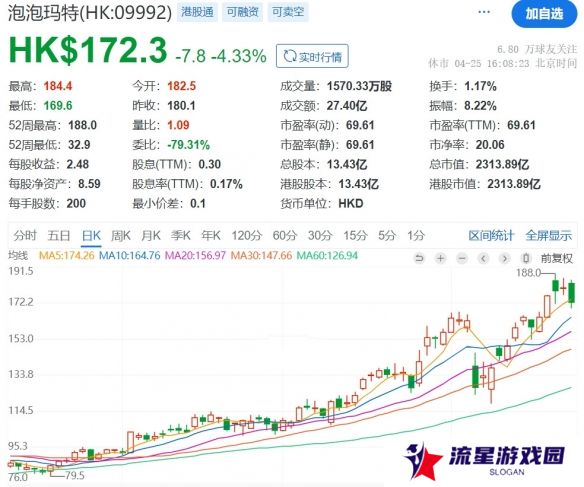Click the MA20:156.97 indicator label
This screenshot has width=584, height=487.
(x=196, y=255)
